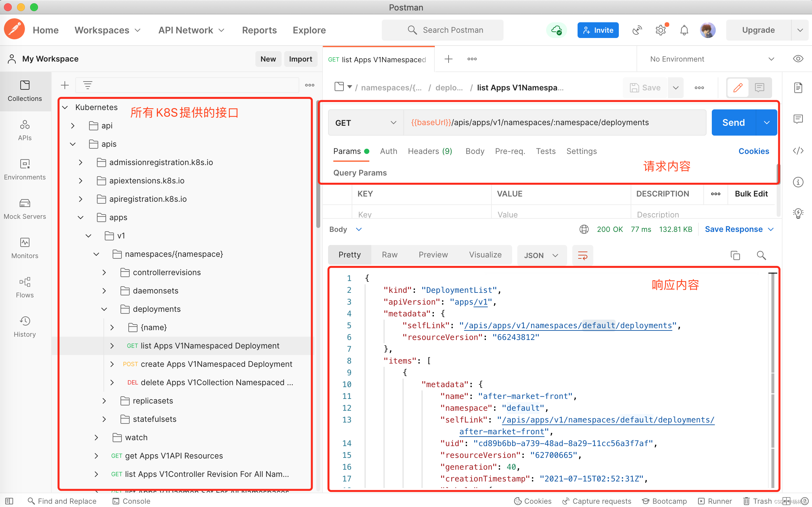Open the APIs sidebar panel
Viewport: 812px width, 507px height.
25,130
